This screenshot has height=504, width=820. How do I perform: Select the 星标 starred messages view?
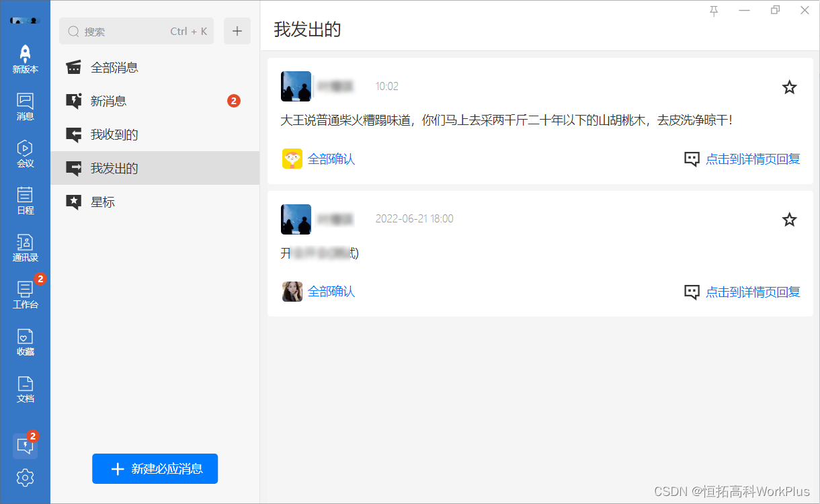pyautogui.click(x=104, y=202)
